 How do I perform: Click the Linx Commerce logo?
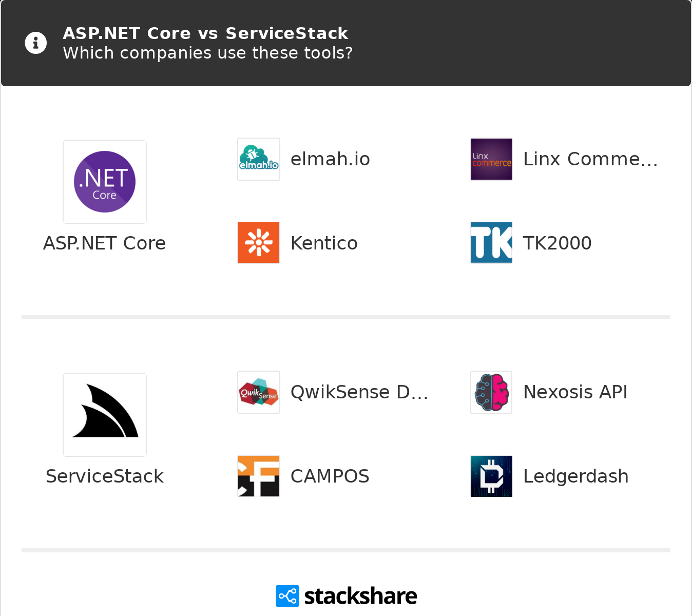(492, 159)
